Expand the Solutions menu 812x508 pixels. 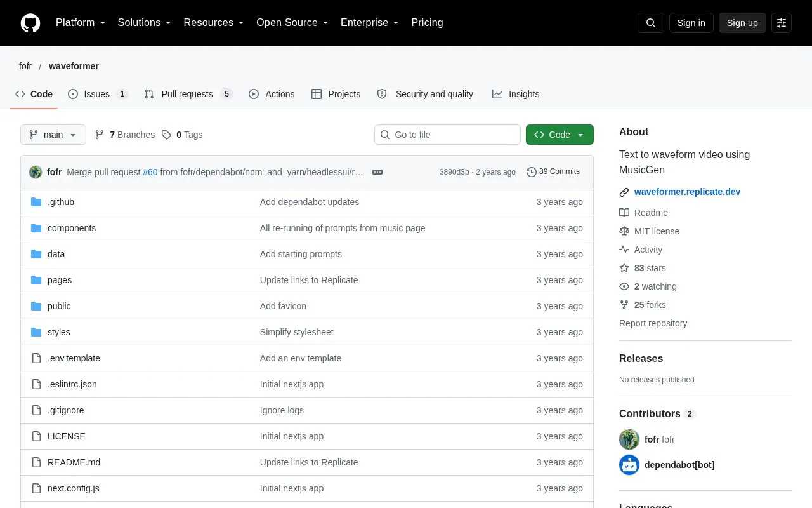click(x=145, y=23)
